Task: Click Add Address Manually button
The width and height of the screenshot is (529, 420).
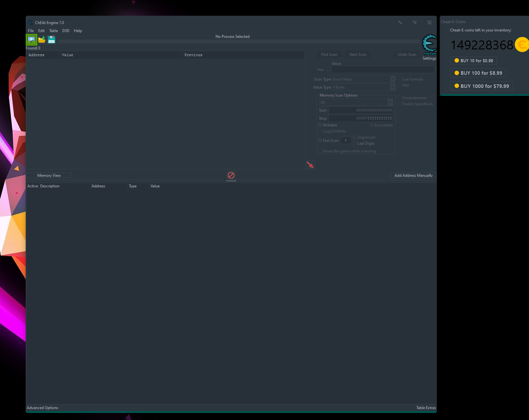Action: [x=413, y=176]
